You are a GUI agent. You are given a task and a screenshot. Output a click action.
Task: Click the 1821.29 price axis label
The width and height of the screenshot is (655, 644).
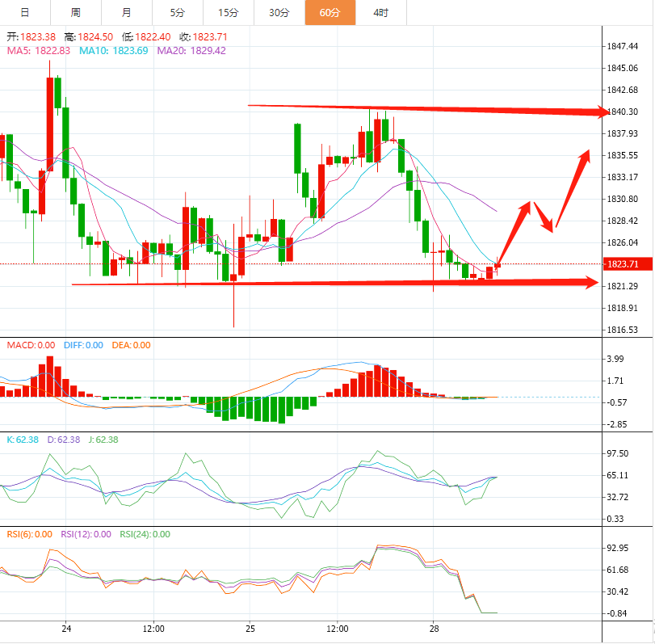click(x=623, y=286)
